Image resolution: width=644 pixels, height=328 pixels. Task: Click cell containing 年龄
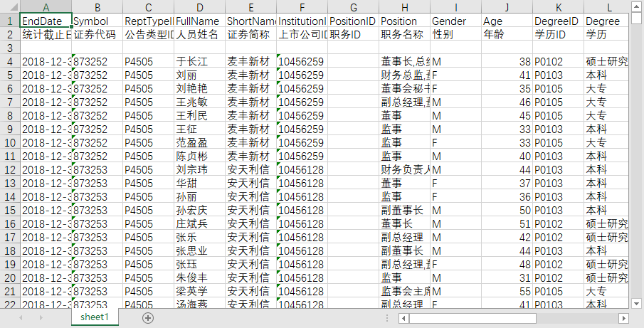(x=507, y=34)
